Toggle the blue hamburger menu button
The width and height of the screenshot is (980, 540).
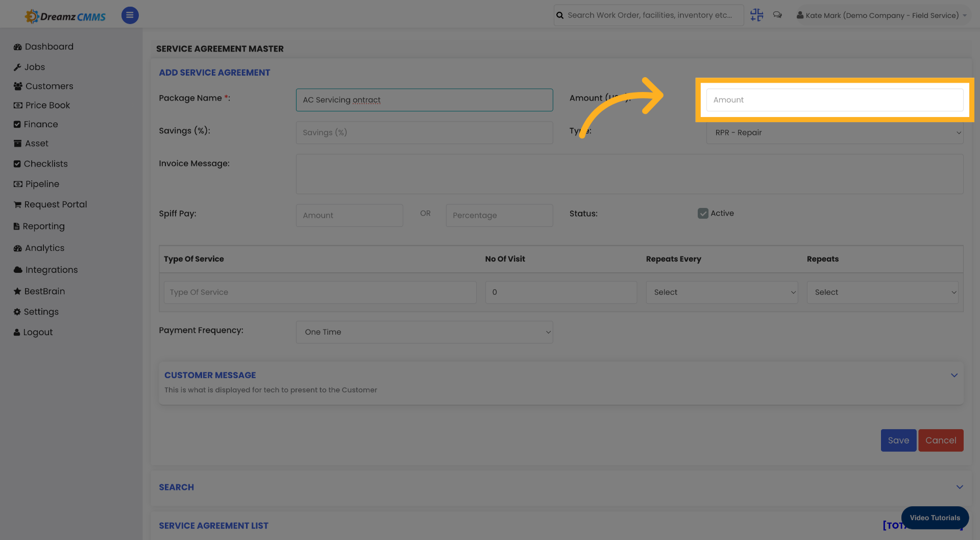(130, 15)
